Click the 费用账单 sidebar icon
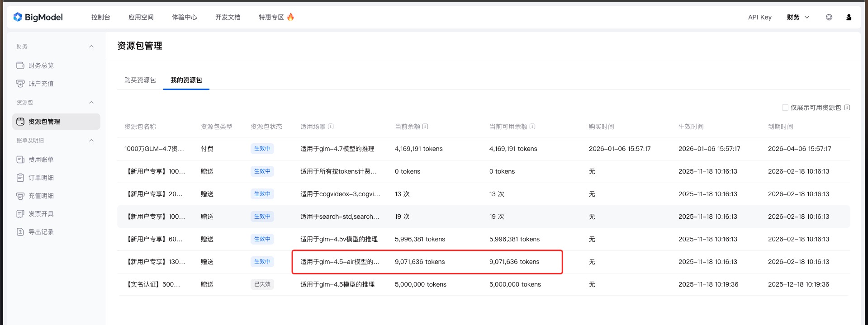The height and width of the screenshot is (325, 868). (20, 160)
